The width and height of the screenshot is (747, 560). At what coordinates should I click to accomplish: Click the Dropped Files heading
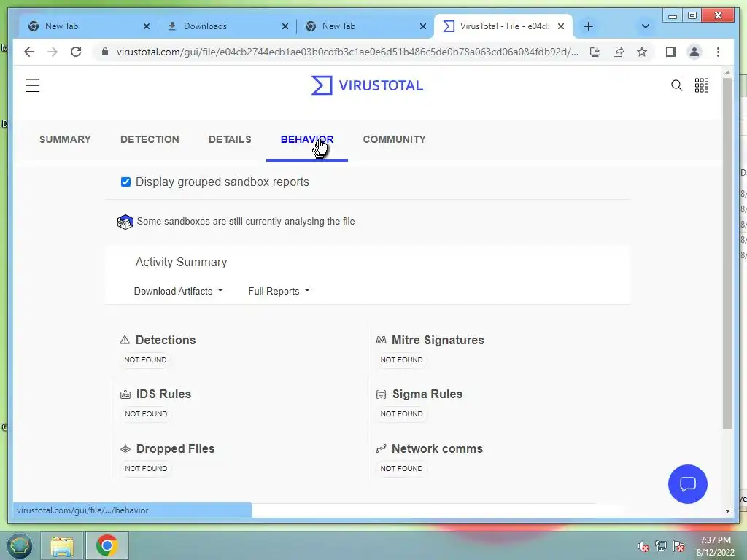[x=175, y=448]
